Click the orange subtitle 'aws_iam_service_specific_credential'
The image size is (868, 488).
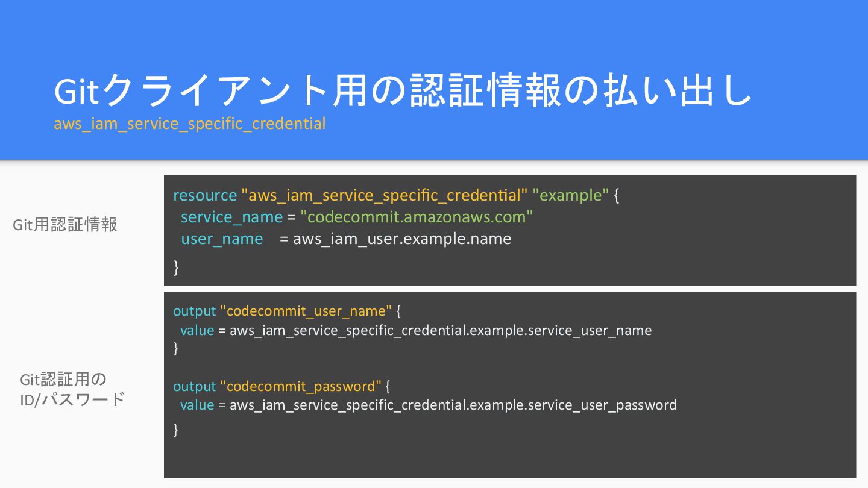190,124
